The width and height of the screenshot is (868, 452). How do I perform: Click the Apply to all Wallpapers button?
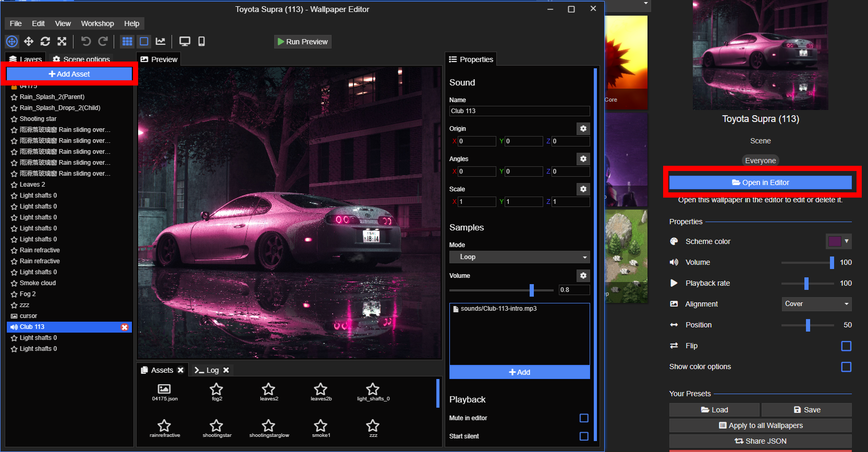click(760, 425)
